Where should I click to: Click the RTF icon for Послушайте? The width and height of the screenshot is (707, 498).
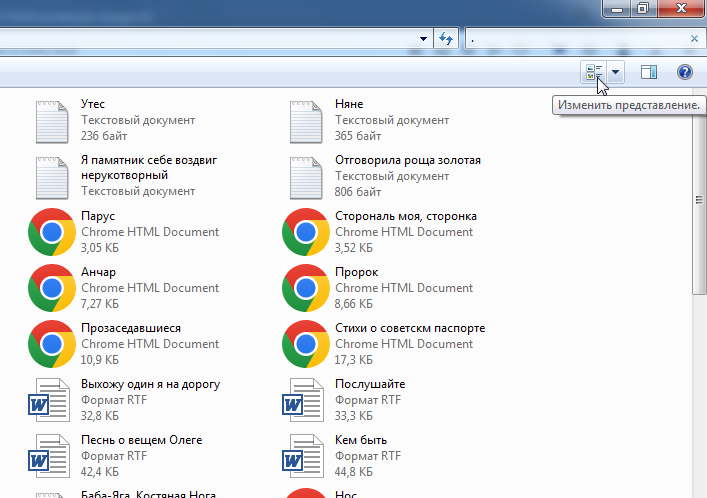click(303, 400)
